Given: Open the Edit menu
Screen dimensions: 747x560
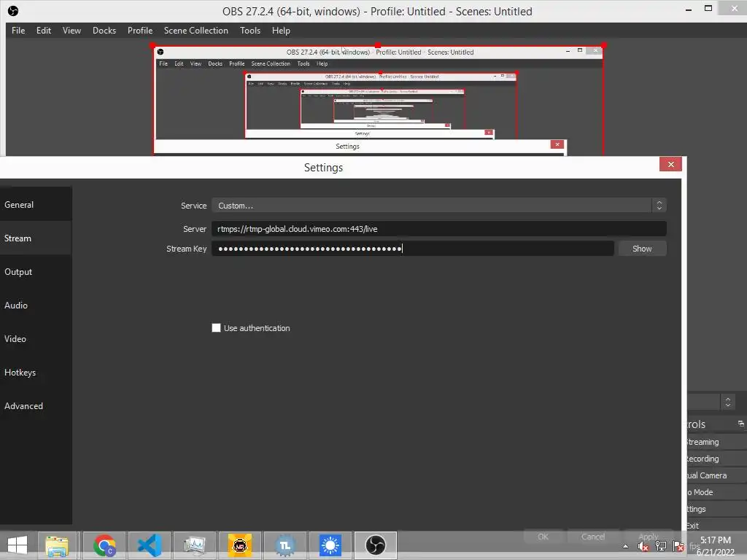Looking at the screenshot, I should tap(43, 31).
